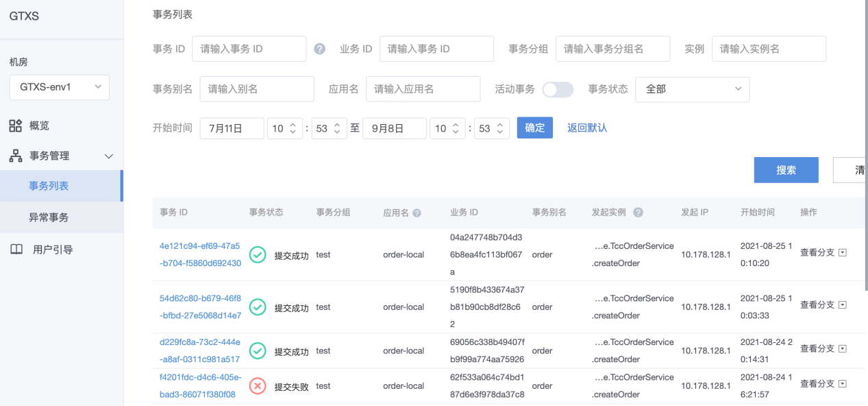The height and width of the screenshot is (406, 868).
Task: Click the 事务管理 hierarchy icon
Action: click(x=15, y=156)
